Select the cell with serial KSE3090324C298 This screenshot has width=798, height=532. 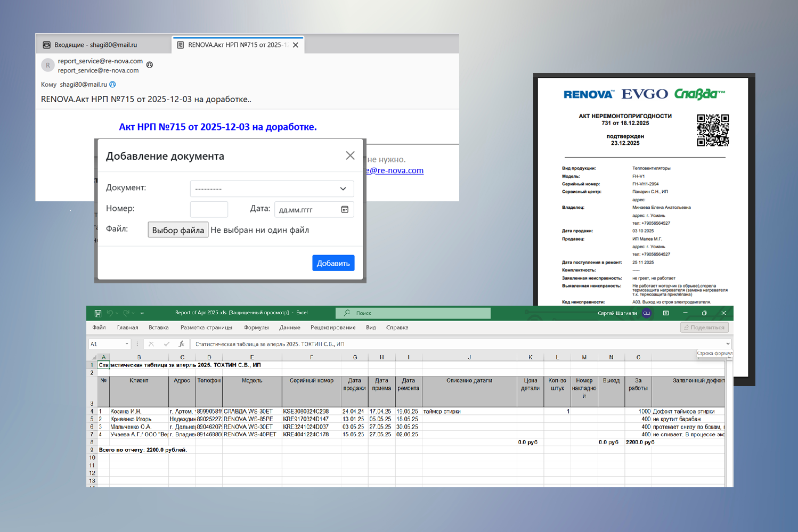click(312, 412)
